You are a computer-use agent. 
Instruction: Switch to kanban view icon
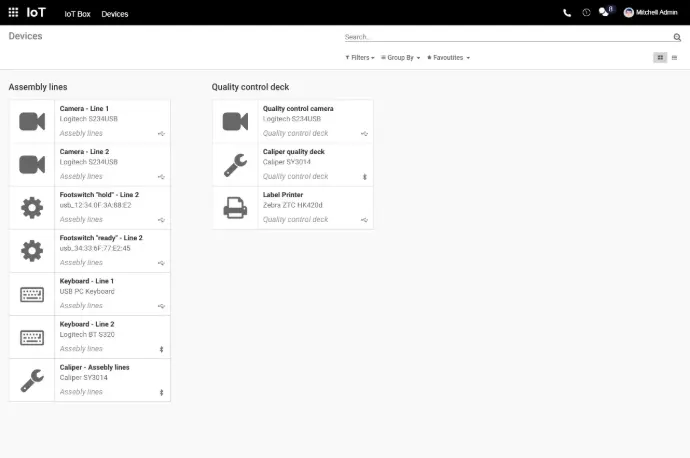pos(660,58)
